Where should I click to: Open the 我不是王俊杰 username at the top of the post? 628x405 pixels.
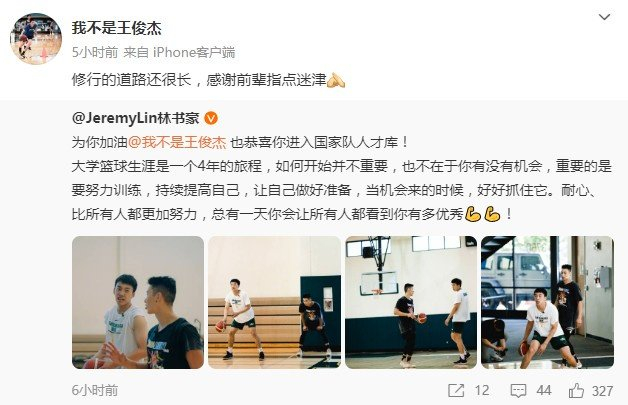pyautogui.click(x=117, y=28)
